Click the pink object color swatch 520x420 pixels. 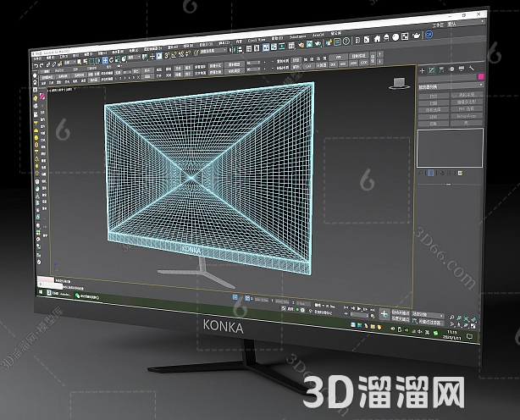click(481, 76)
